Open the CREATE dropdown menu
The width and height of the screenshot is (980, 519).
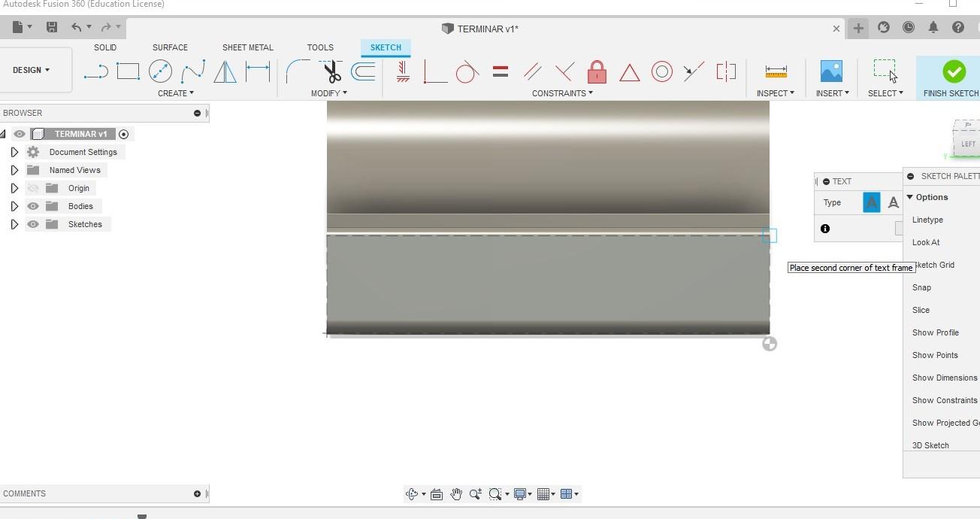(175, 93)
